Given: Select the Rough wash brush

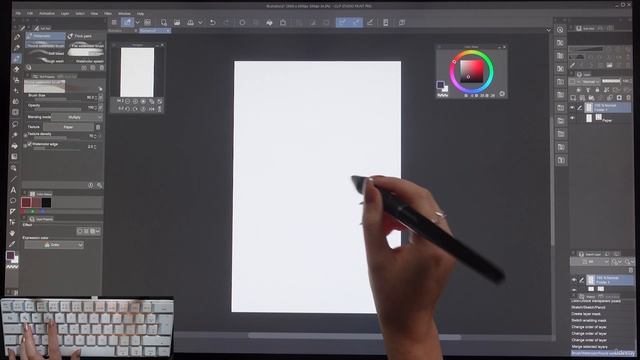Looking at the screenshot, I should pos(45,61).
